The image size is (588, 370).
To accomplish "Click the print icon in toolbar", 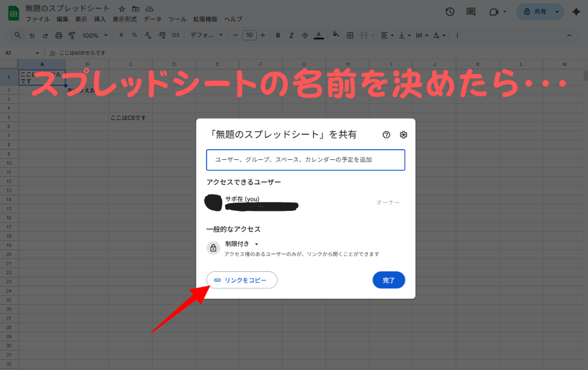I will point(58,35).
